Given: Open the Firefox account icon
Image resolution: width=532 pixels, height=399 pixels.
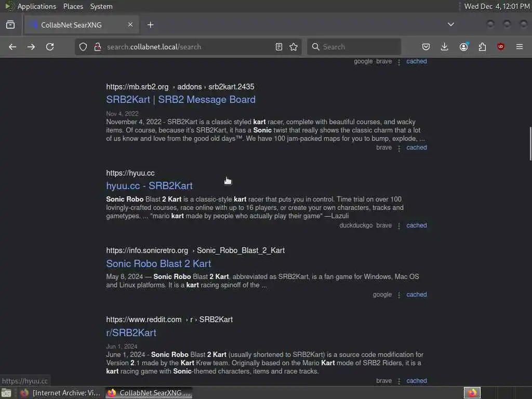Looking at the screenshot, I should 463,47.
